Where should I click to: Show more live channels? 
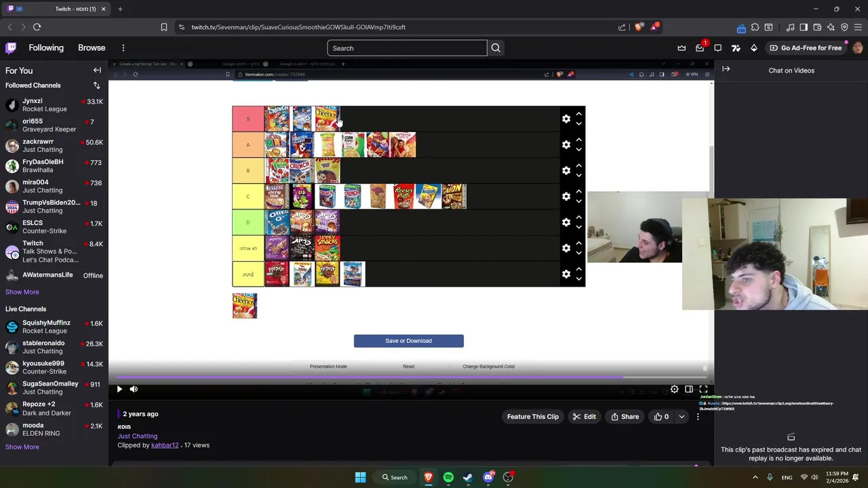point(22,447)
